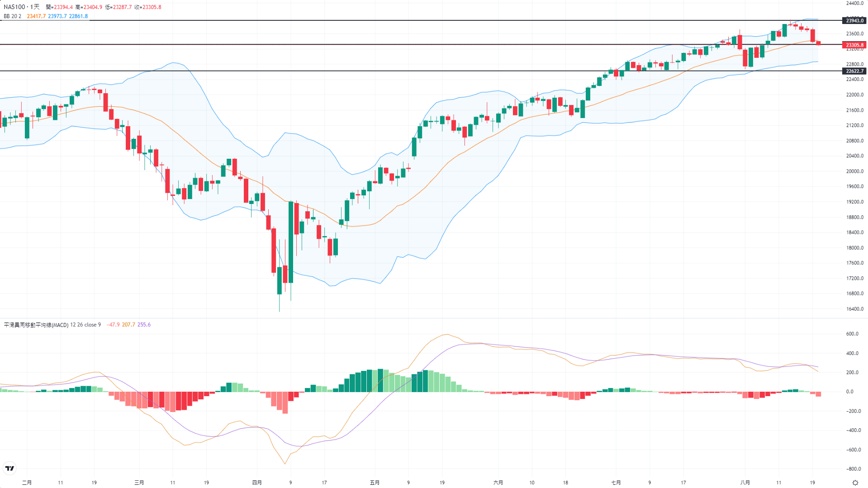The image size is (868, 488).
Task: Click the closing price value 收=23305.8
Action: [147, 7]
